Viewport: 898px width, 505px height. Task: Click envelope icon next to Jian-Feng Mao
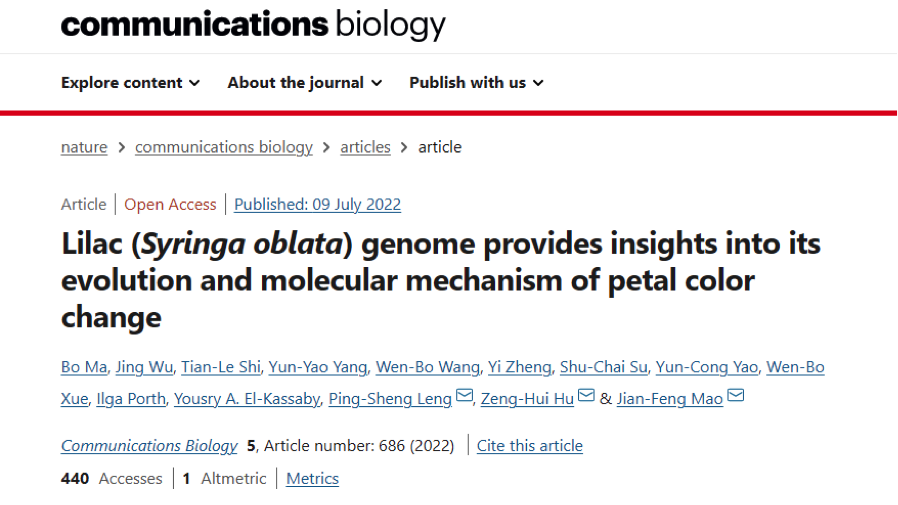[x=736, y=397]
